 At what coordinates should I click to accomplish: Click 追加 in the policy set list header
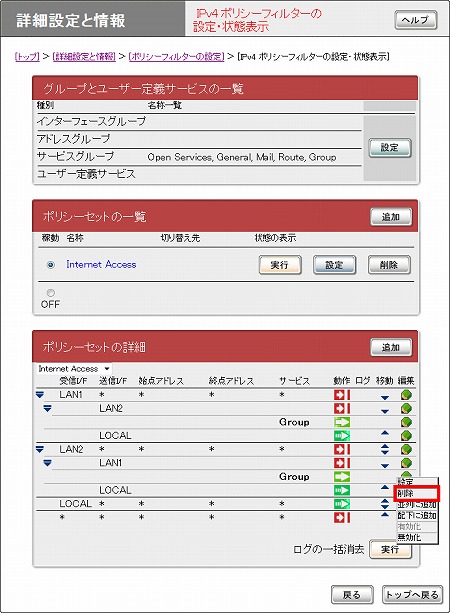tap(391, 217)
